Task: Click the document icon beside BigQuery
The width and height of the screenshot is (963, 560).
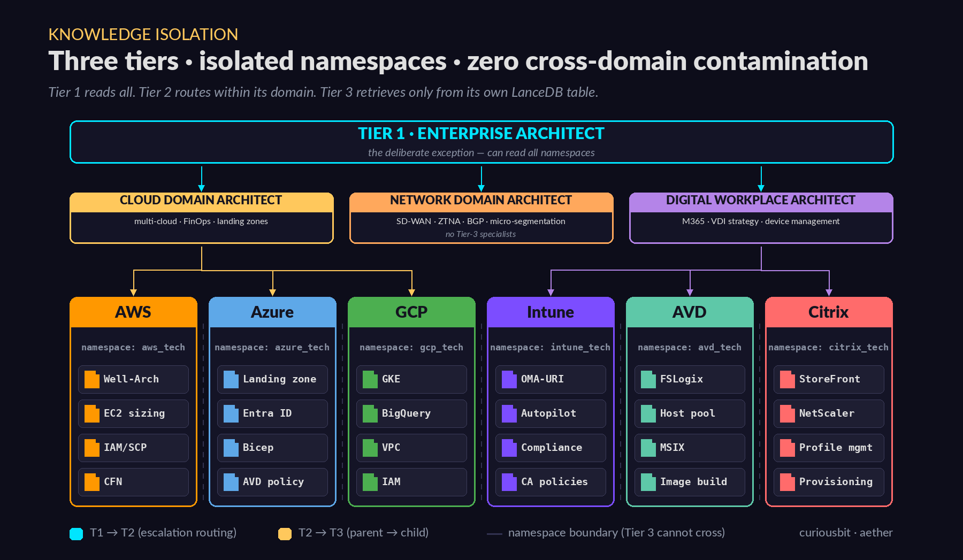Action: coord(370,413)
